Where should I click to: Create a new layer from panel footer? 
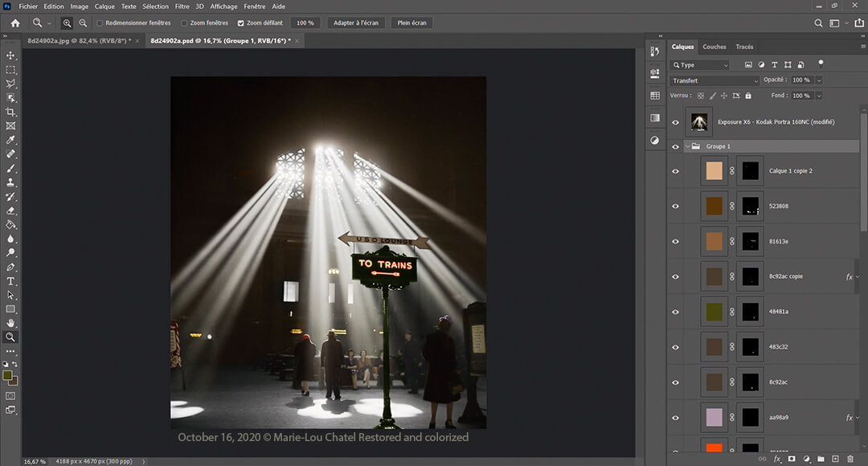(835, 459)
